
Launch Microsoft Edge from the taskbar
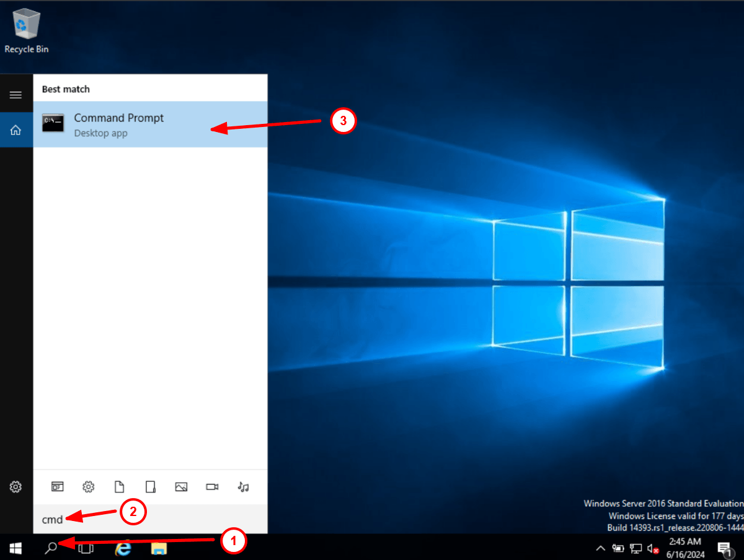point(123,548)
